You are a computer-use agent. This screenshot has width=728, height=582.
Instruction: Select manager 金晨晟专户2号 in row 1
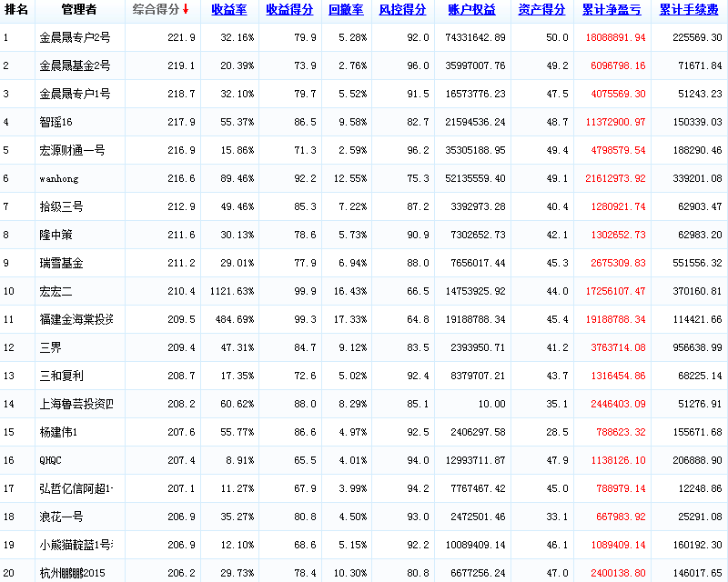[x=75, y=38]
